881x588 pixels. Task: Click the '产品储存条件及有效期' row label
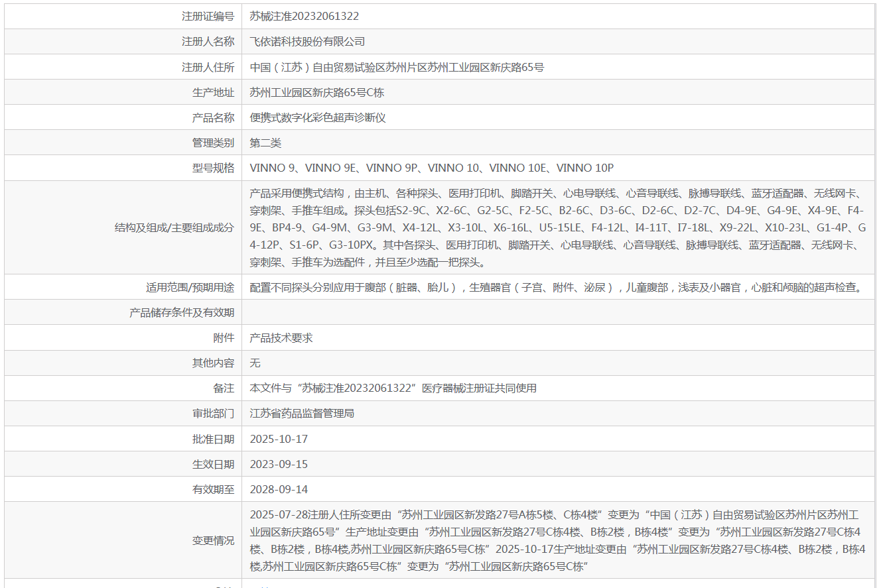click(x=182, y=313)
